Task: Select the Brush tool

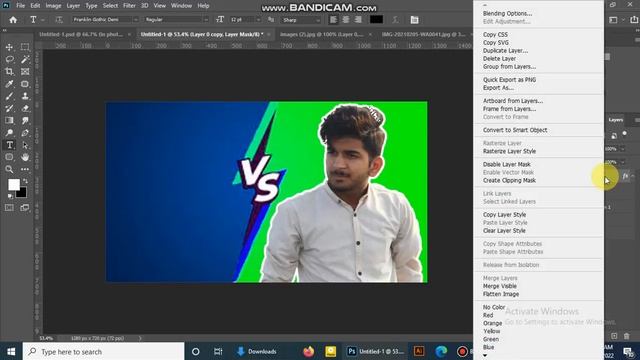Action: click(x=9, y=96)
